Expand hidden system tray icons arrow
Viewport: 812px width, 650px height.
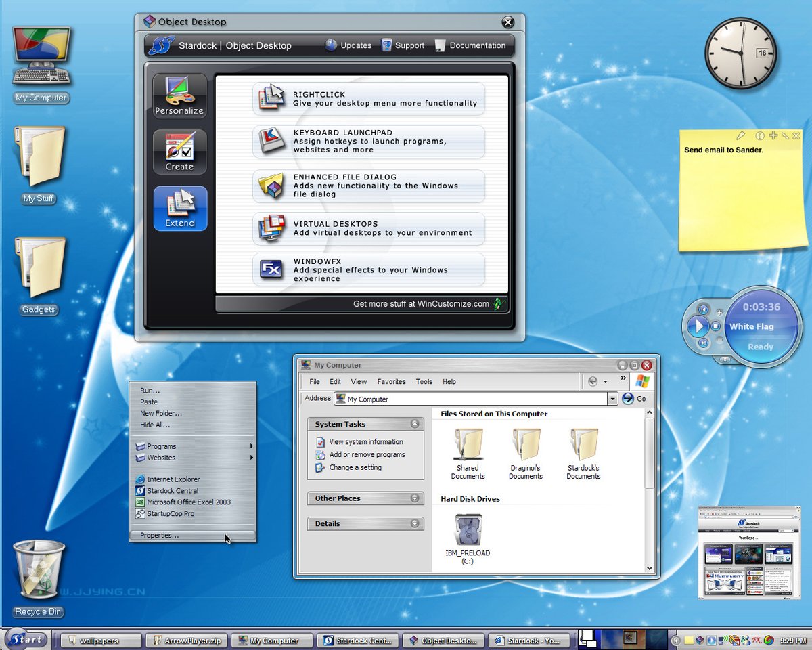tap(675, 640)
